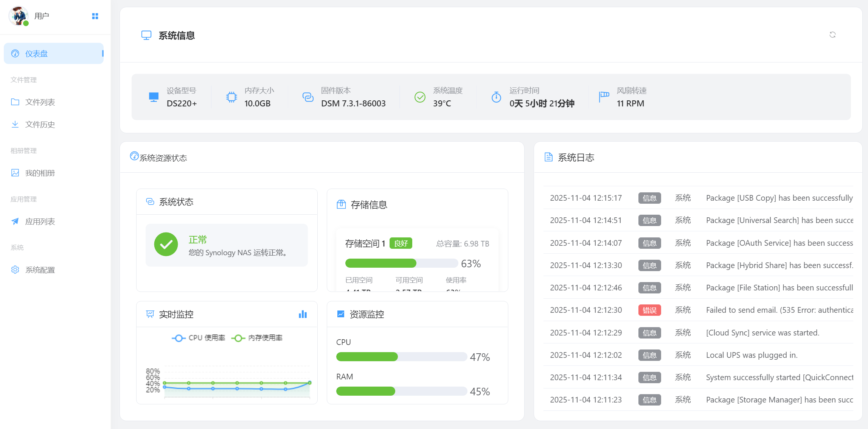The width and height of the screenshot is (868, 429).
Task: Open 文件列表 in the sidebar
Action: pyautogui.click(x=40, y=102)
